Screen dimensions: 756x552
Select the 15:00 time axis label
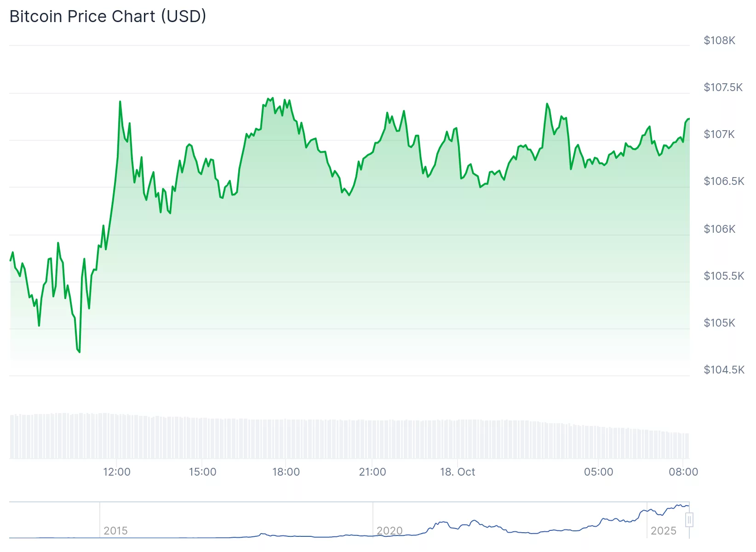point(202,472)
